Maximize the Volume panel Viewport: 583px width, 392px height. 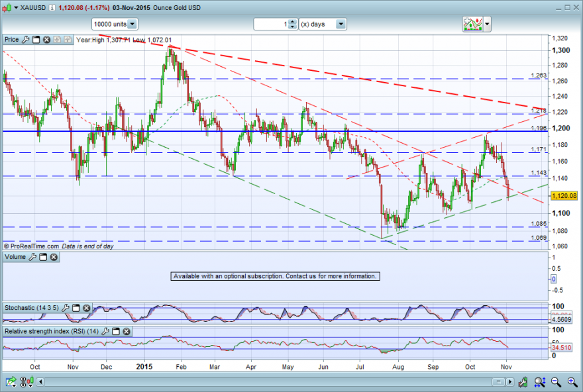coord(43,257)
